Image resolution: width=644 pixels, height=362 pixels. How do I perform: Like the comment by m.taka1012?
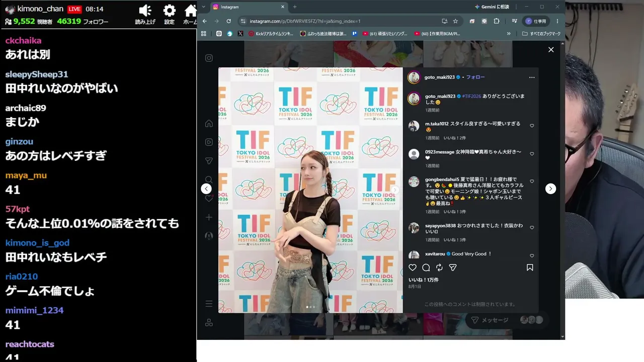(x=532, y=126)
